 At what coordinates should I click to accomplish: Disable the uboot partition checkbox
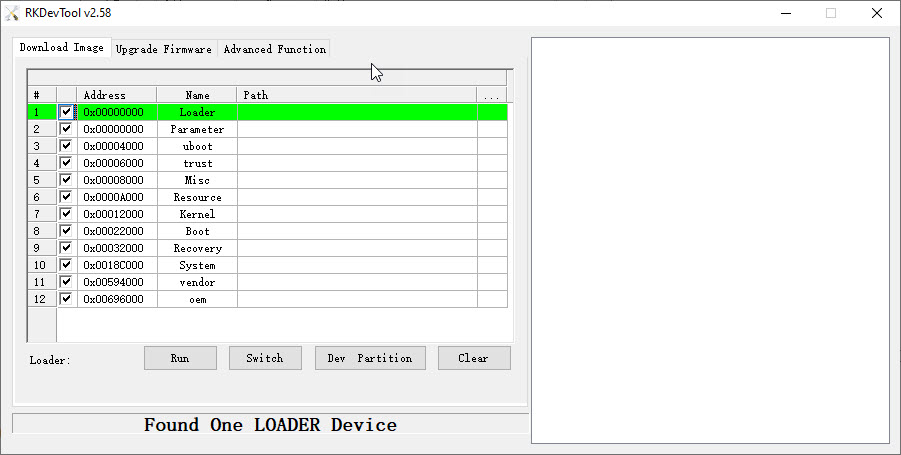(66, 146)
